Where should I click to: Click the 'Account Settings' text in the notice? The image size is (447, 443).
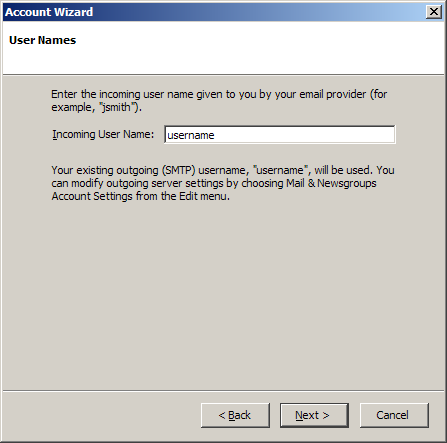tap(92, 196)
